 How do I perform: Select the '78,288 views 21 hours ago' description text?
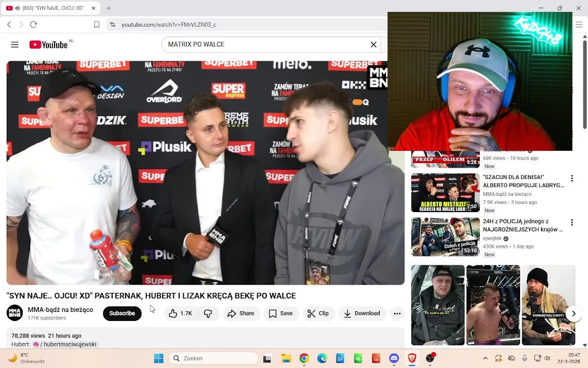point(46,336)
